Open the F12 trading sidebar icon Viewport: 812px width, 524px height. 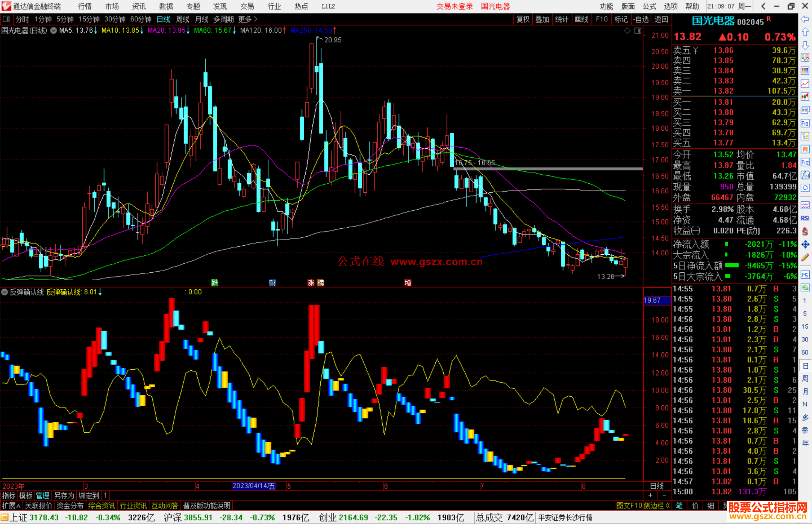point(805,162)
